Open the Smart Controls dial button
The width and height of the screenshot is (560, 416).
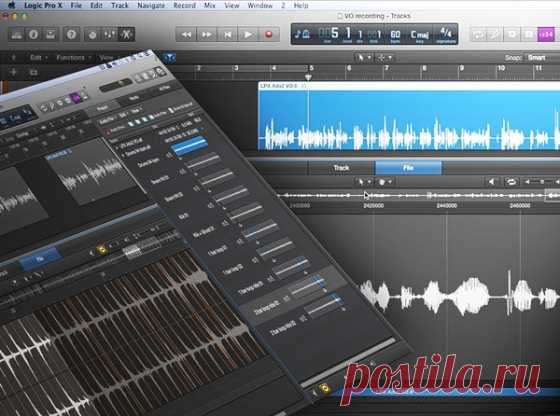(x=92, y=35)
